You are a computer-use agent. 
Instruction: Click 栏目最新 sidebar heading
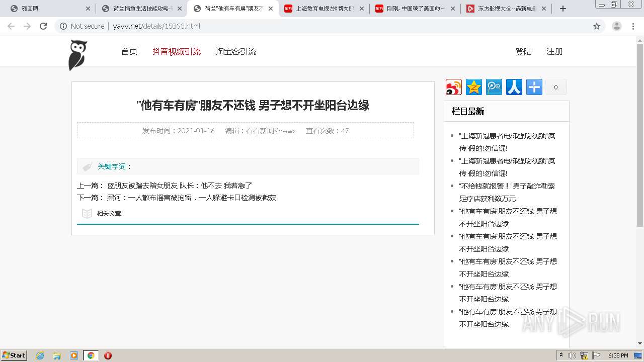pos(468,112)
